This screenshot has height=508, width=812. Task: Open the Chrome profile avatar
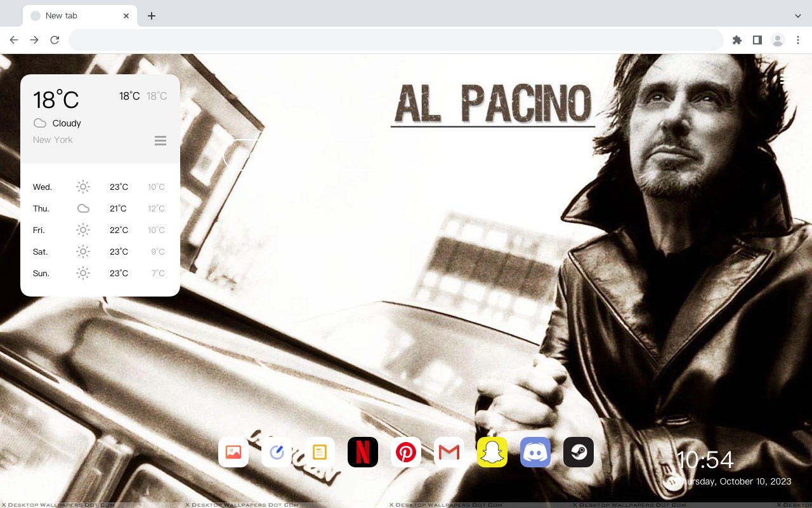coord(778,40)
